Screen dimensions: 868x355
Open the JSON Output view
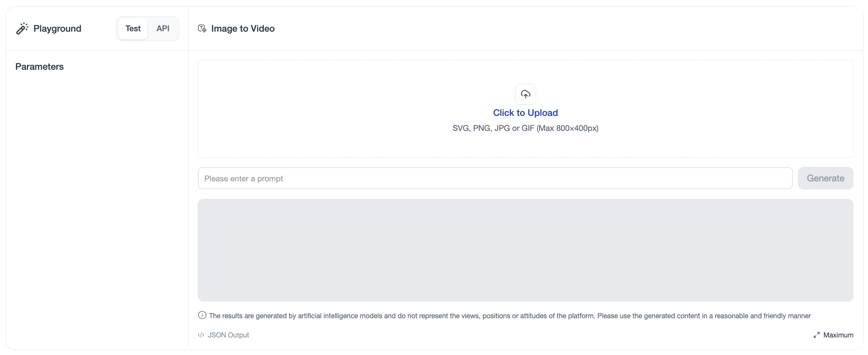tap(228, 335)
